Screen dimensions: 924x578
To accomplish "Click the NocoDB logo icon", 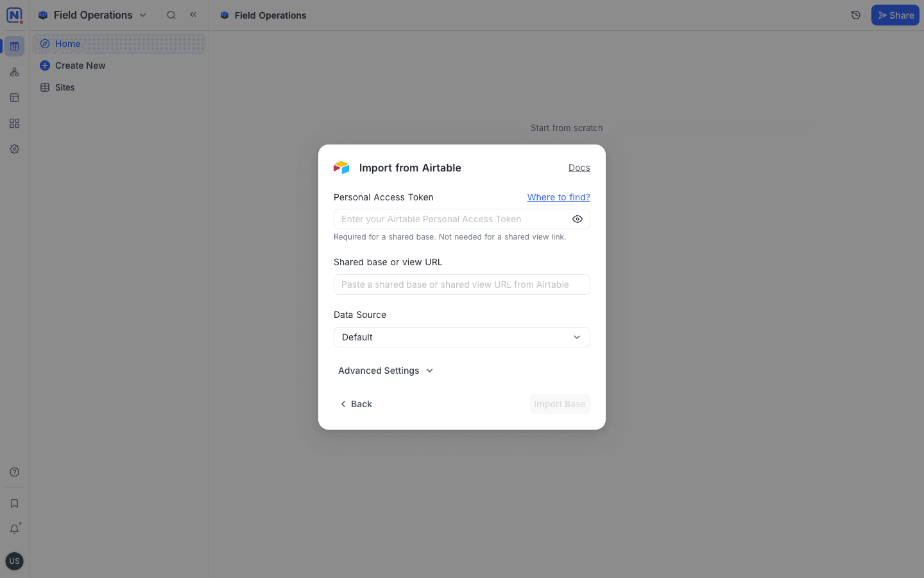I will point(14,15).
